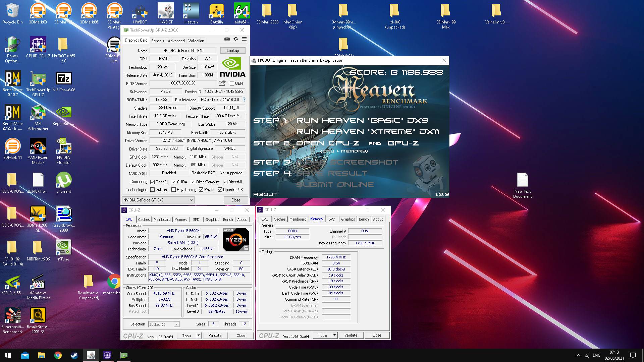Open AMD Ryzen Master desktop icon

tap(38, 152)
